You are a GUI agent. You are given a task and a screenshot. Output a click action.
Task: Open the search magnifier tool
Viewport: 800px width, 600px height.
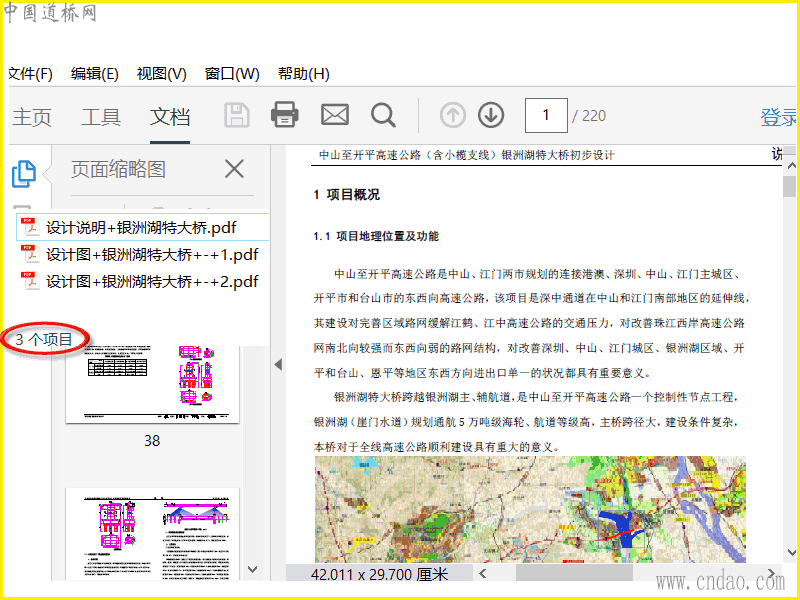383,115
